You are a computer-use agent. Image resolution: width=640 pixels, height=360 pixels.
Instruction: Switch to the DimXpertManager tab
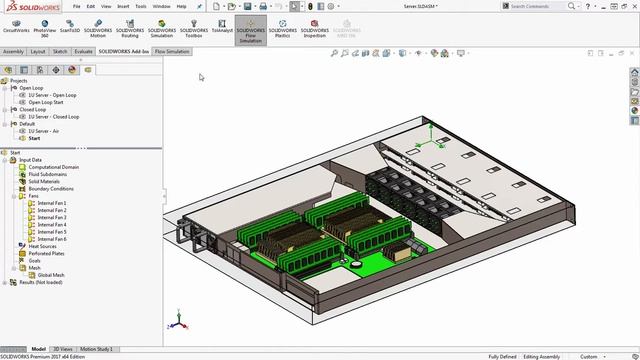click(56, 70)
